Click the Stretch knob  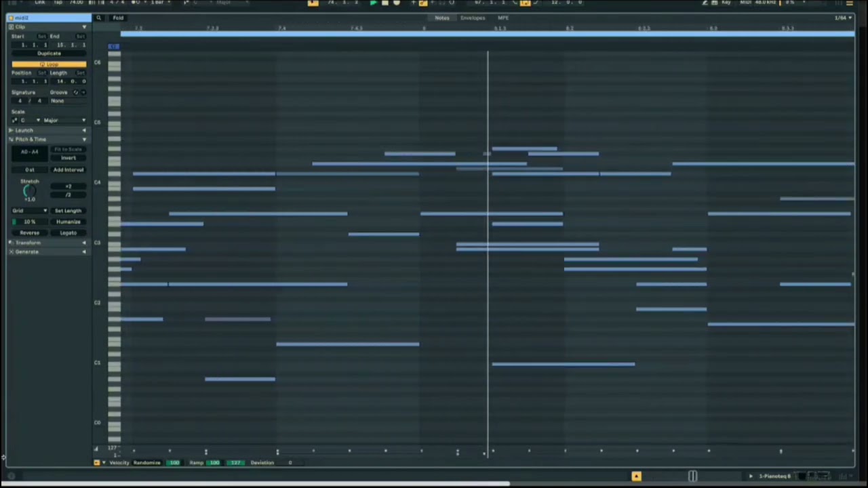coord(29,192)
